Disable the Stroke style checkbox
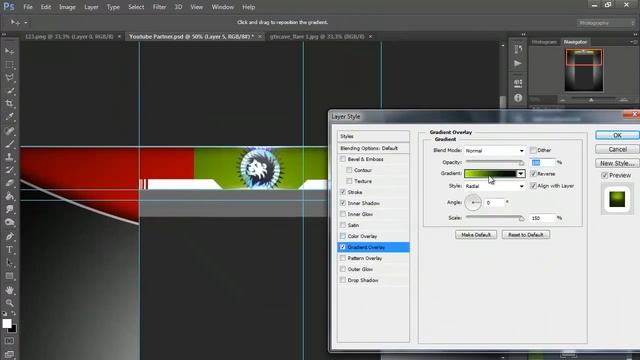The height and width of the screenshot is (360, 640). click(x=343, y=192)
